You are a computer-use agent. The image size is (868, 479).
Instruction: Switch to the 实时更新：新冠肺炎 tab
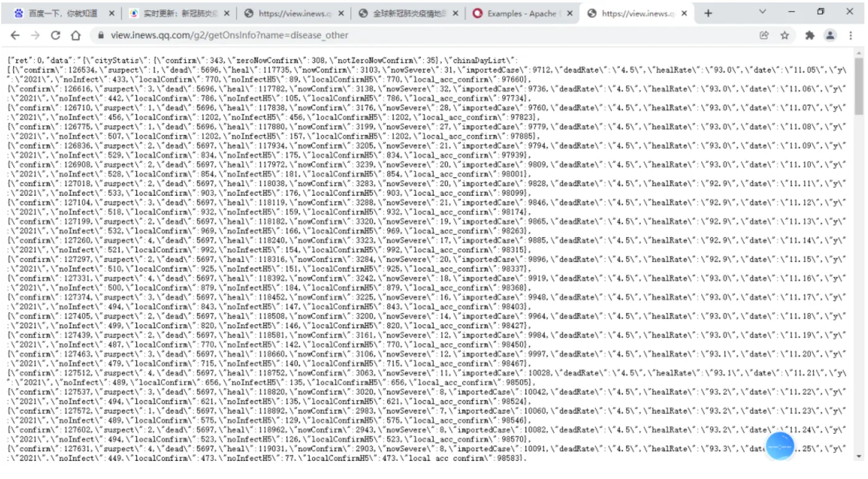tap(179, 13)
